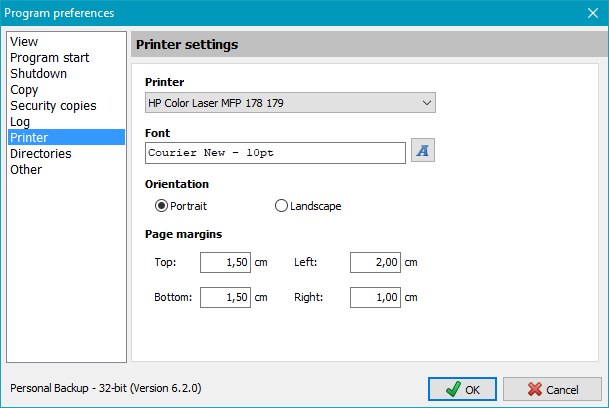This screenshot has height=408, width=609.
Task: Focus the Left margin field
Action: click(x=375, y=263)
